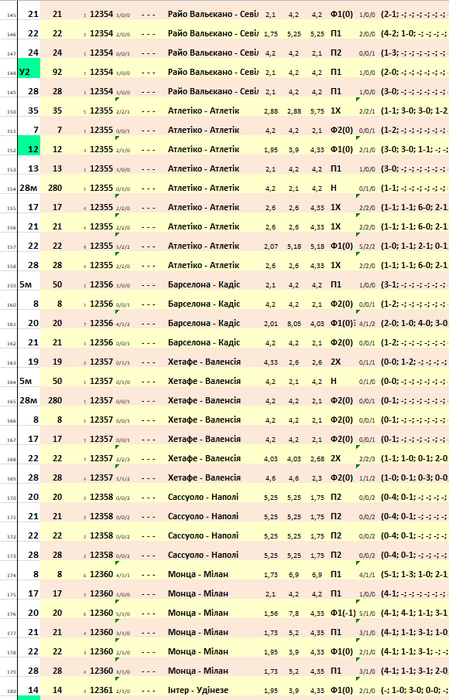Select '2X' bet cell in row 168

coord(336,458)
